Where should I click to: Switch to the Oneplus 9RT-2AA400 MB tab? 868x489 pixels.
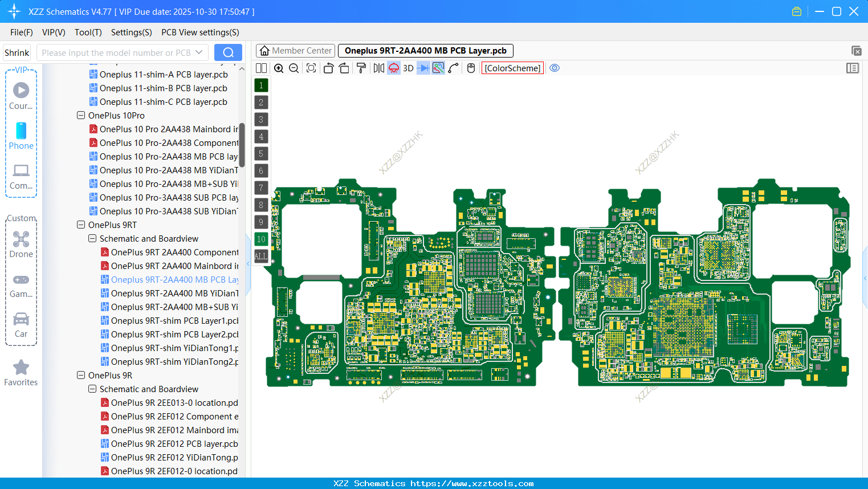425,50
